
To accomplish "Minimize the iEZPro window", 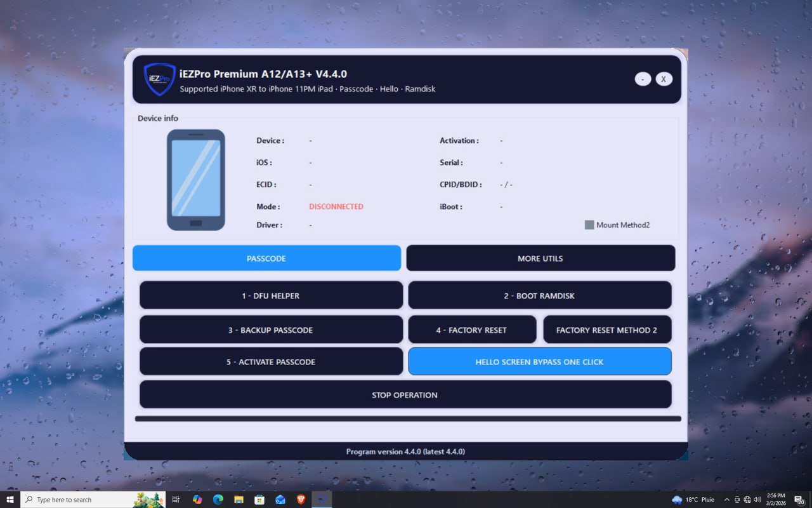I will click(643, 79).
